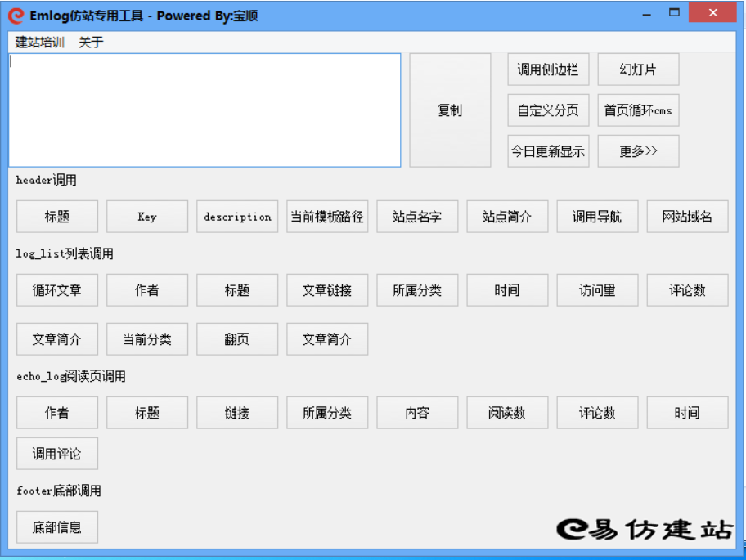Viewport: 746px width, 560px height.
Task: Select the 幻灯片 button
Action: 638,69
